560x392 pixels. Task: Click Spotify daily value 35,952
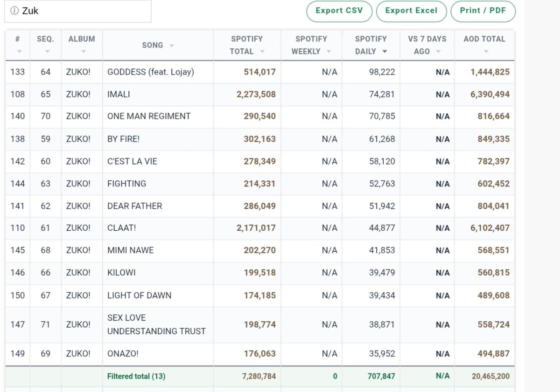click(x=382, y=354)
